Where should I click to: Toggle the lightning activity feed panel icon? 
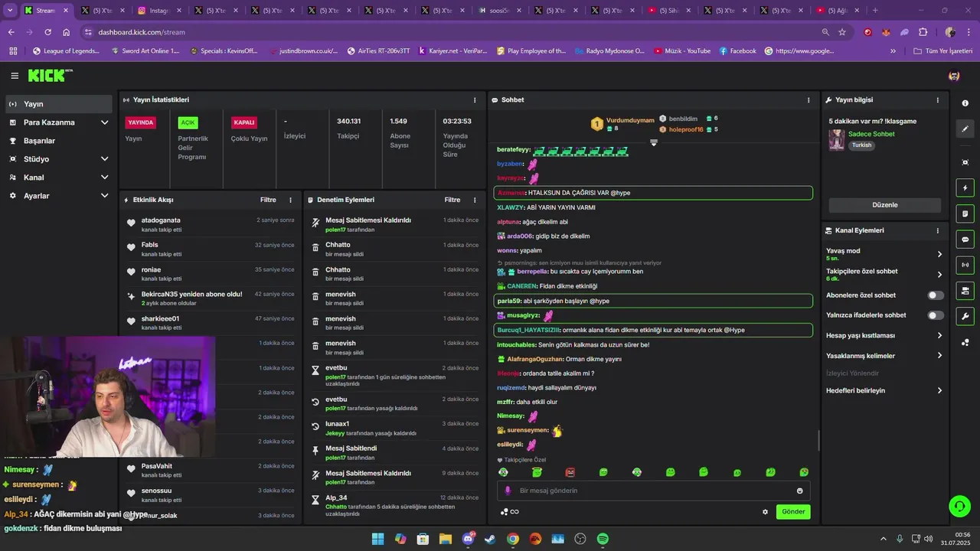(965, 188)
